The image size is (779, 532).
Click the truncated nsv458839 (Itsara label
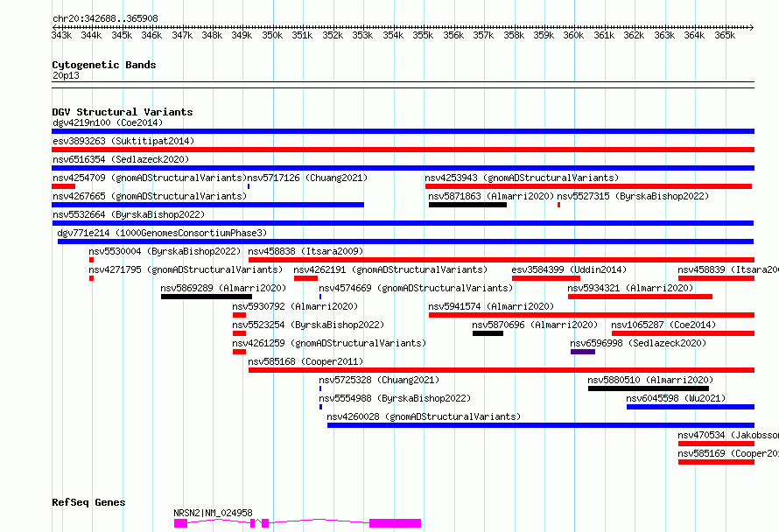pos(728,269)
